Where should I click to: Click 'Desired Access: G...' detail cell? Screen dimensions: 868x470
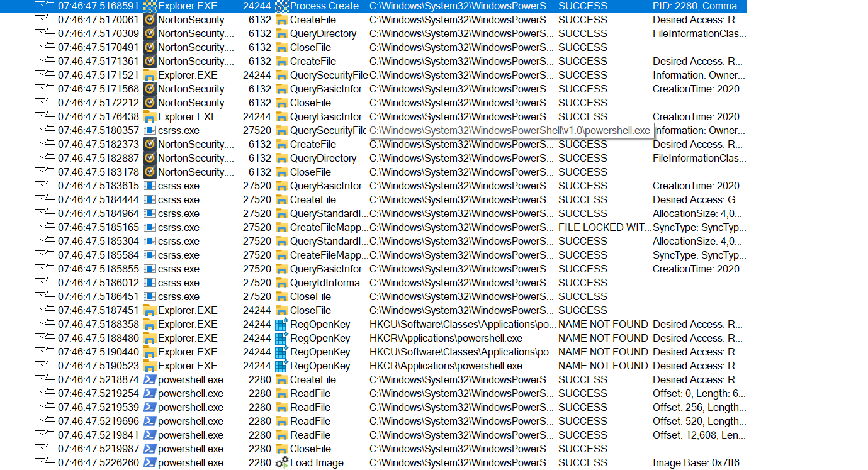pos(697,200)
